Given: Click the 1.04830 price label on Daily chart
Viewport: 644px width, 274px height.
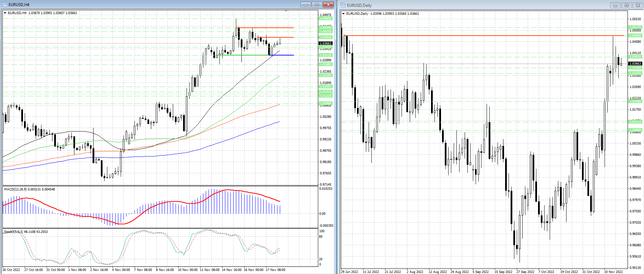Looking at the screenshot, I should (x=635, y=36).
